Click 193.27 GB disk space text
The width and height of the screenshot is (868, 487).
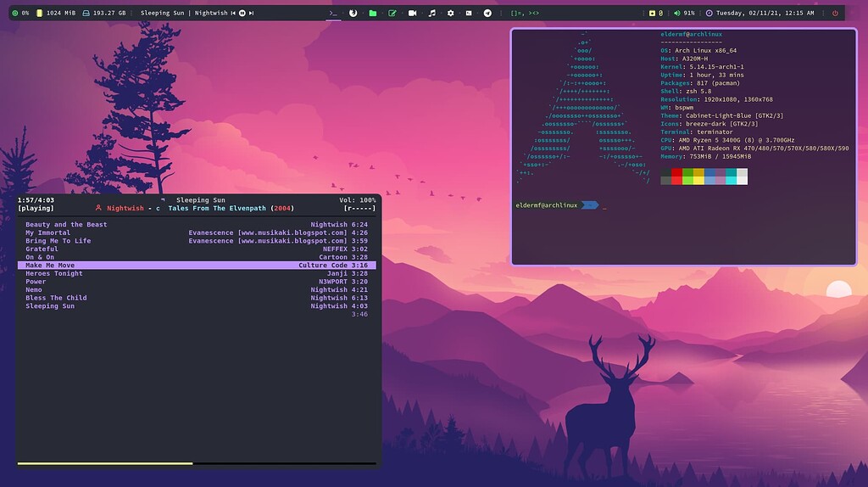pyautogui.click(x=109, y=13)
